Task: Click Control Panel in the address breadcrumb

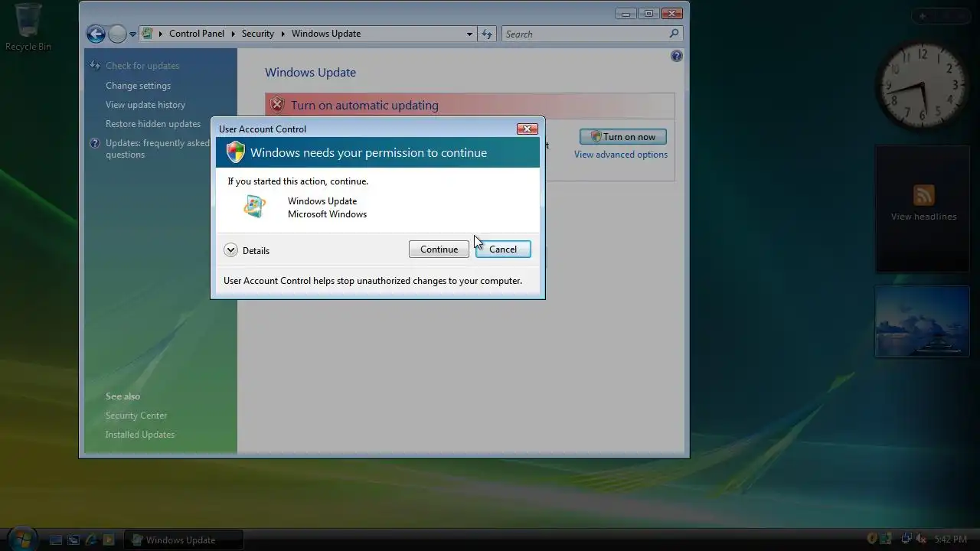Action: tap(197, 34)
